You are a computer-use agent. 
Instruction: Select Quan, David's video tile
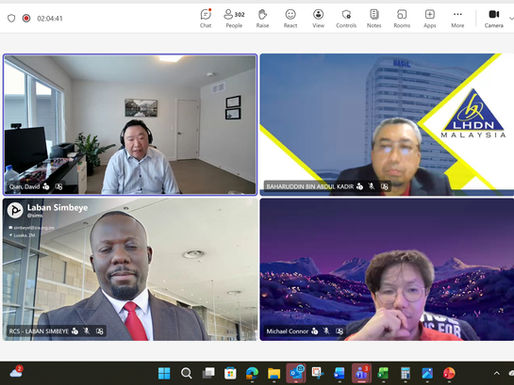(130, 125)
